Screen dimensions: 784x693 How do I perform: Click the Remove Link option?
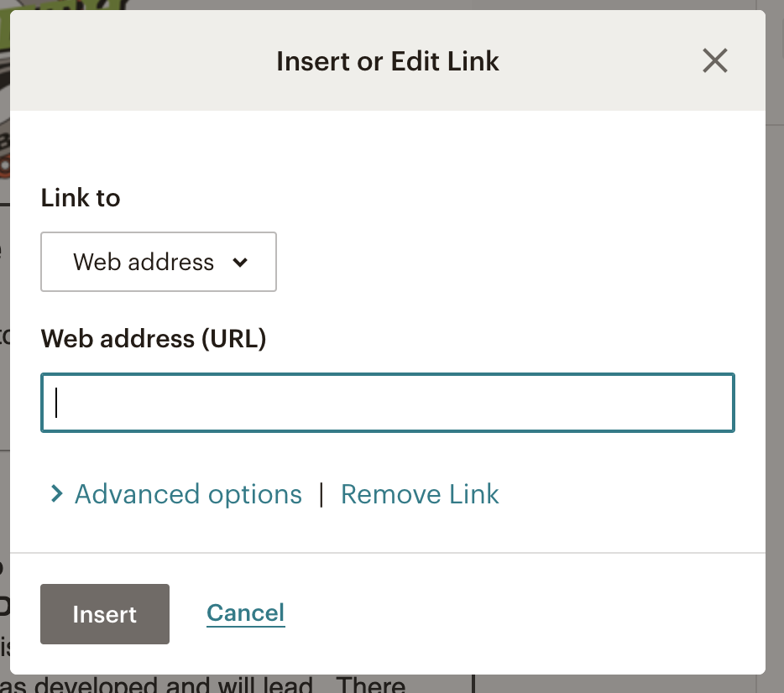click(x=420, y=494)
